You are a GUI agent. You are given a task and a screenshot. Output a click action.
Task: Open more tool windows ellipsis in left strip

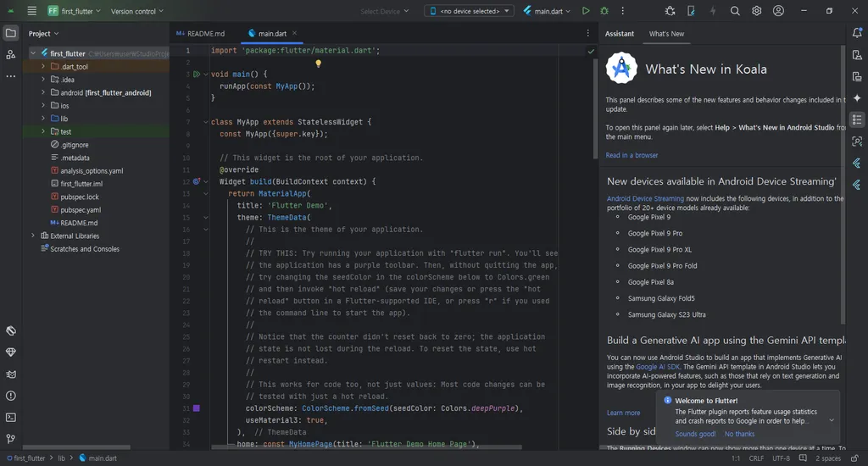click(x=10, y=76)
